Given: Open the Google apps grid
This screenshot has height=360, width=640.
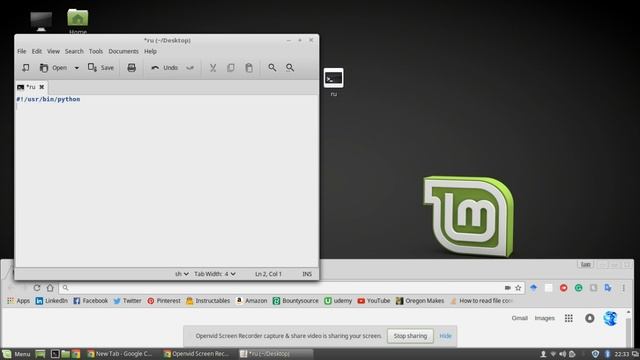Looking at the screenshot, I should pos(569,318).
